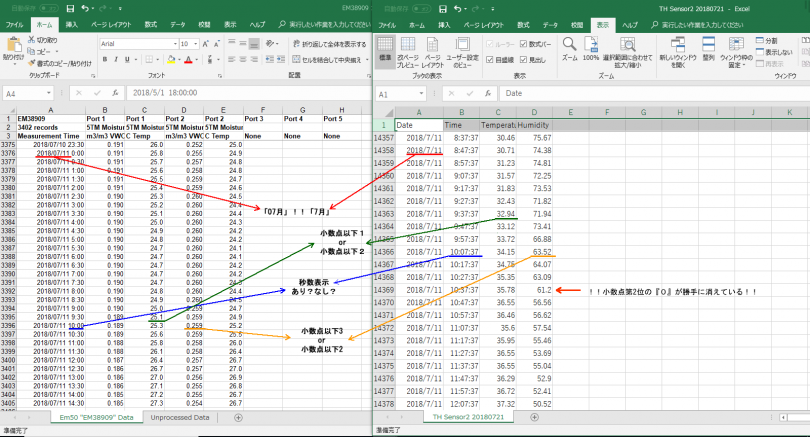Image resolution: width=810 pixels, height=437 pixels.
Task: Open Freeze Panes (ウィンドウ枠の固定) dropdown
Action: click(x=736, y=52)
